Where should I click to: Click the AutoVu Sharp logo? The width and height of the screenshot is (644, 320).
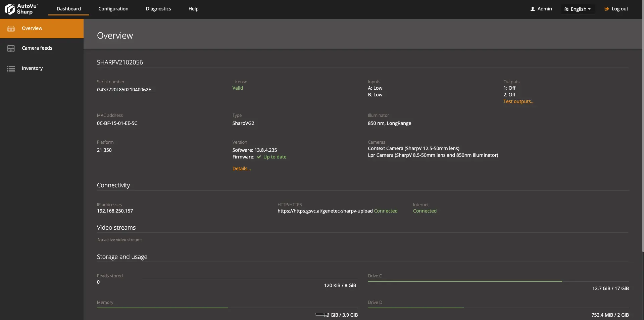(x=21, y=9)
